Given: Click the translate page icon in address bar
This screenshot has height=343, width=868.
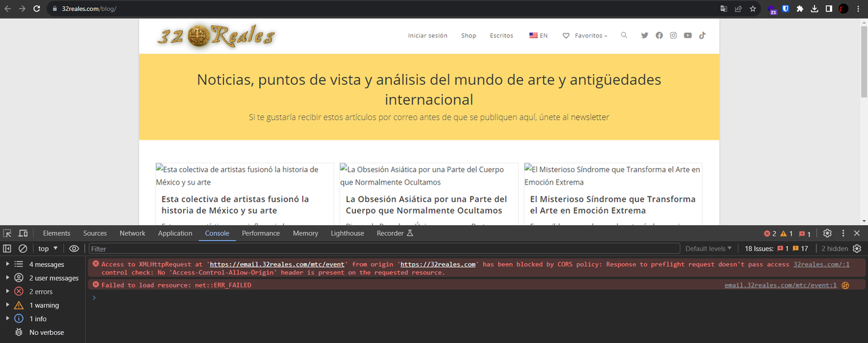Looking at the screenshot, I should (x=724, y=9).
